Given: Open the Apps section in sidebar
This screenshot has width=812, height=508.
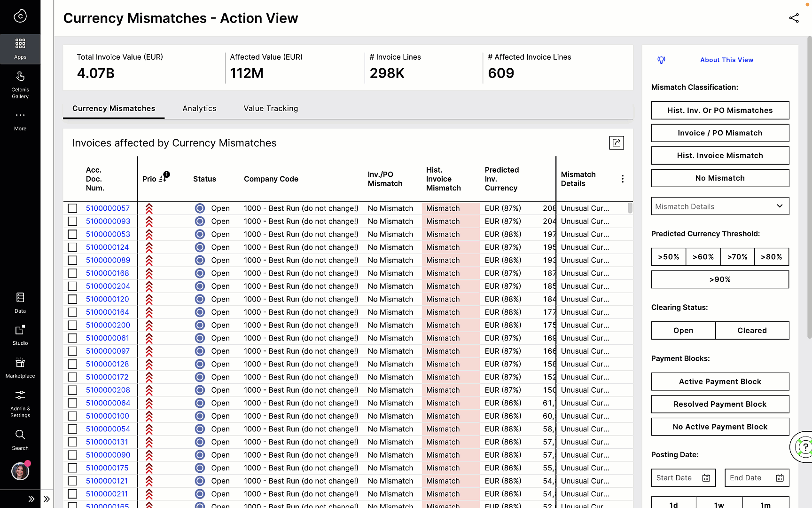Looking at the screenshot, I should pos(20,49).
